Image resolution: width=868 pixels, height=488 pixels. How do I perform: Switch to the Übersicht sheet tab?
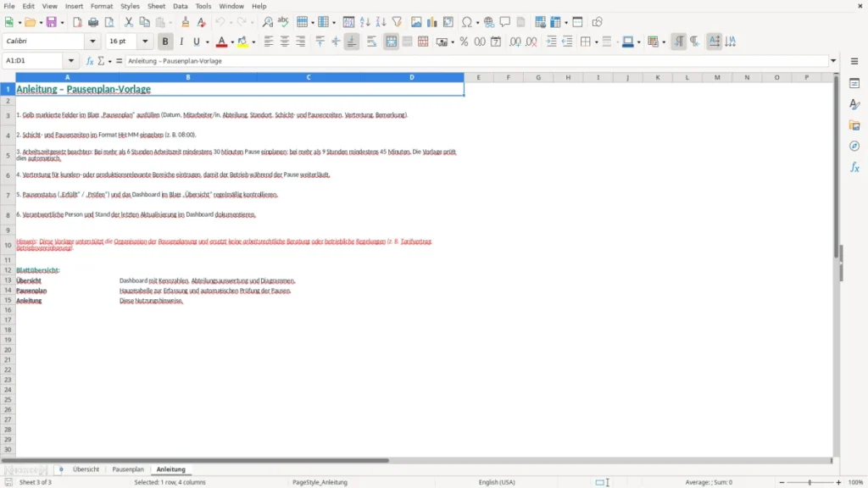tap(86, 469)
